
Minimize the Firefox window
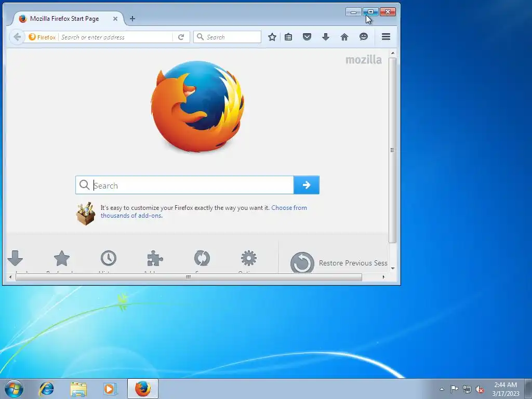(353, 12)
